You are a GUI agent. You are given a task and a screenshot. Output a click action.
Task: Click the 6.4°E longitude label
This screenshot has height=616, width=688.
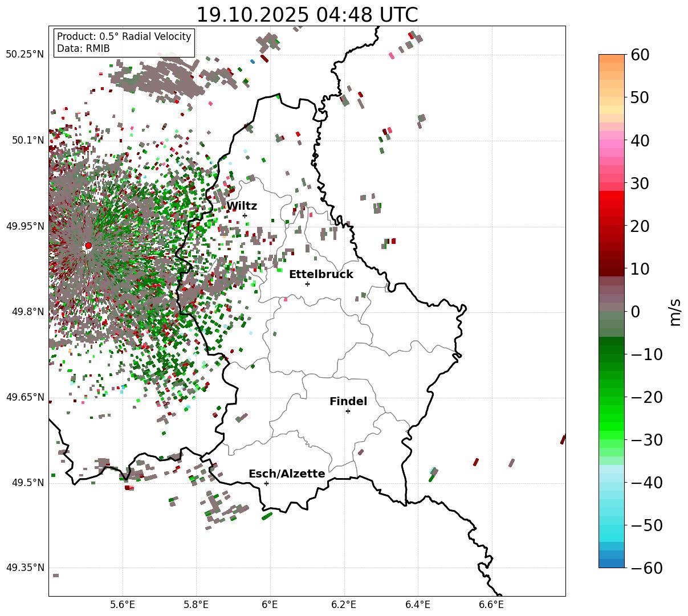click(x=418, y=604)
